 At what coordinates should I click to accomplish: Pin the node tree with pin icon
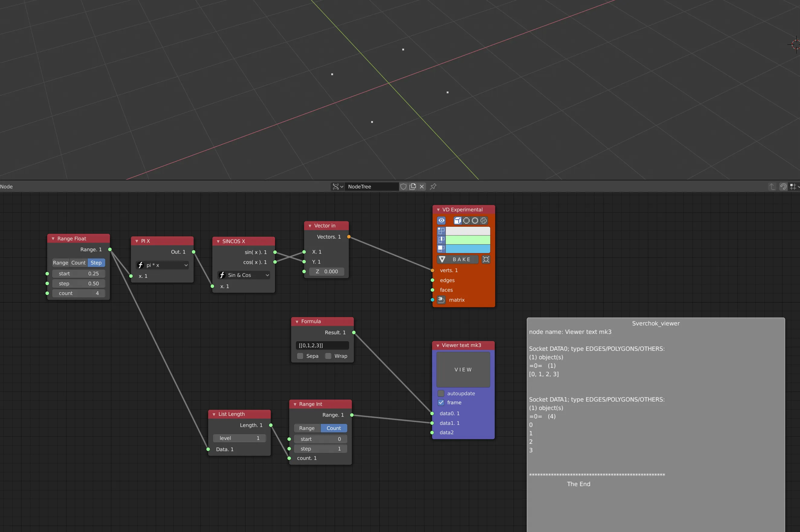433,187
